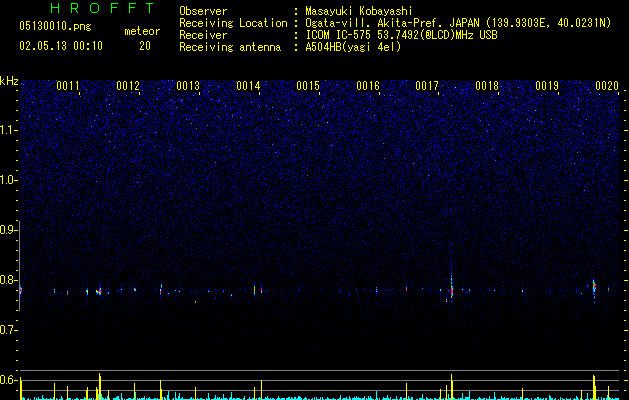
Task: Click time marker 0014
Action: 248,86
